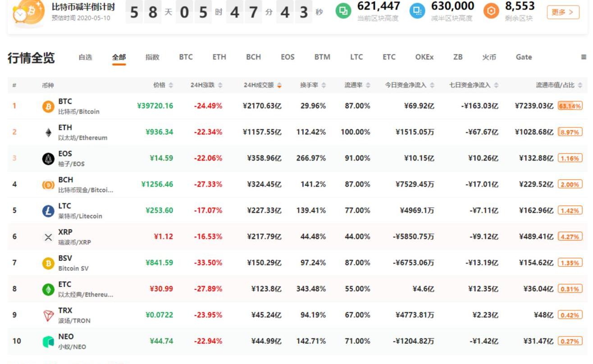Click BTC 63.14% market share badge
The height and width of the screenshot is (364, 593).
click(x=570, y=106)
